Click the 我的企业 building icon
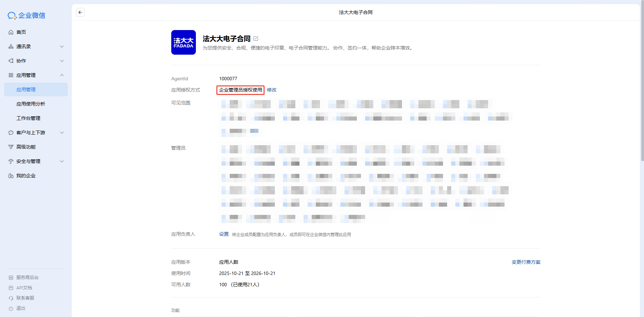Screen dimensions: 644x317 pos(11,176)
